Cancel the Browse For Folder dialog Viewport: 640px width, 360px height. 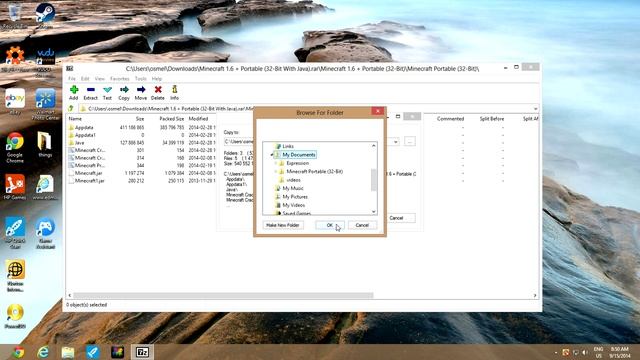(362, 225)
